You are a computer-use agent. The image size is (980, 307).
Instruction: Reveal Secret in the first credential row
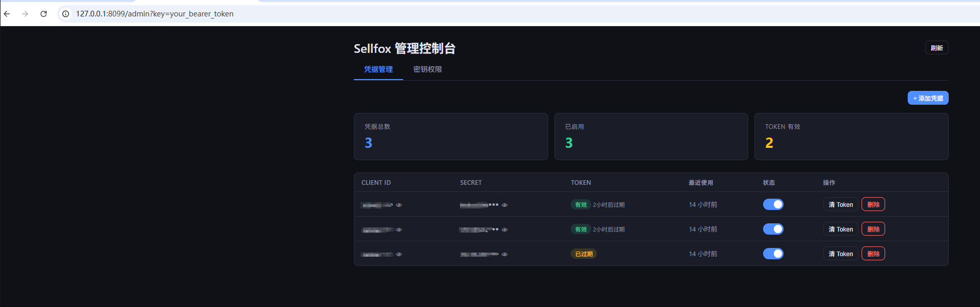[x=505, y=205]
